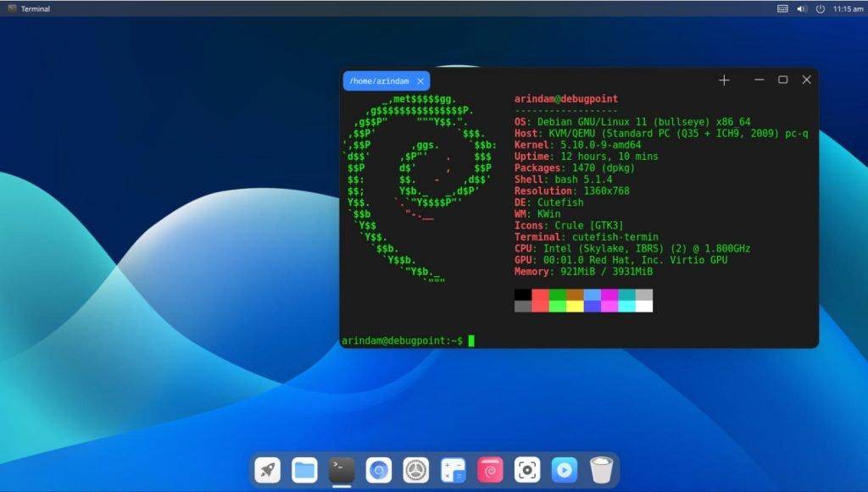
Task: Select the Terminal icon in the dock
Action: click(341, 470)
